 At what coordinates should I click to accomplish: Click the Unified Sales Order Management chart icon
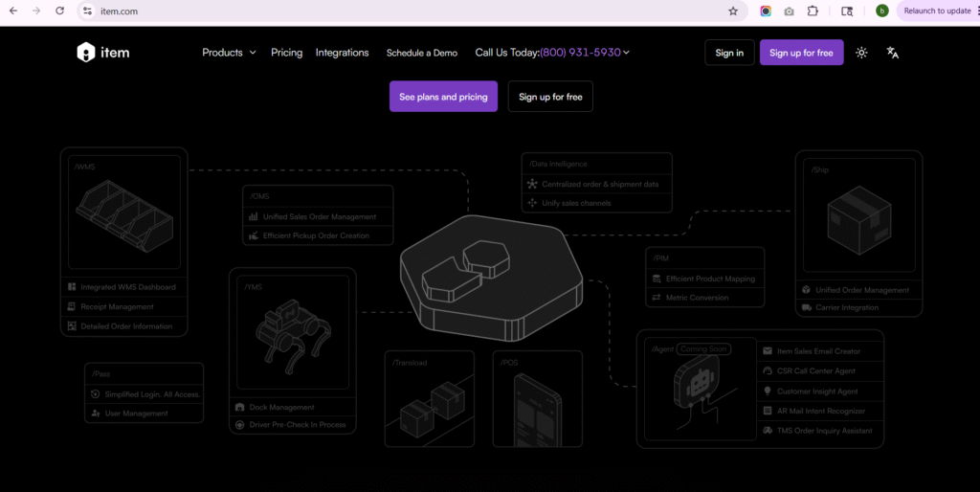[253, 216]
